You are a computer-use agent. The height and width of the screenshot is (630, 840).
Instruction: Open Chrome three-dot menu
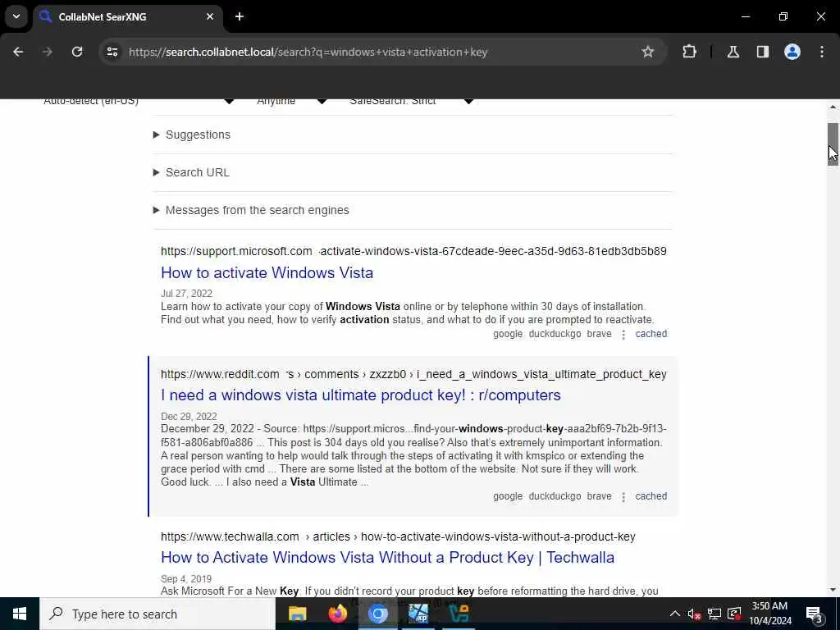click(822, 52)
